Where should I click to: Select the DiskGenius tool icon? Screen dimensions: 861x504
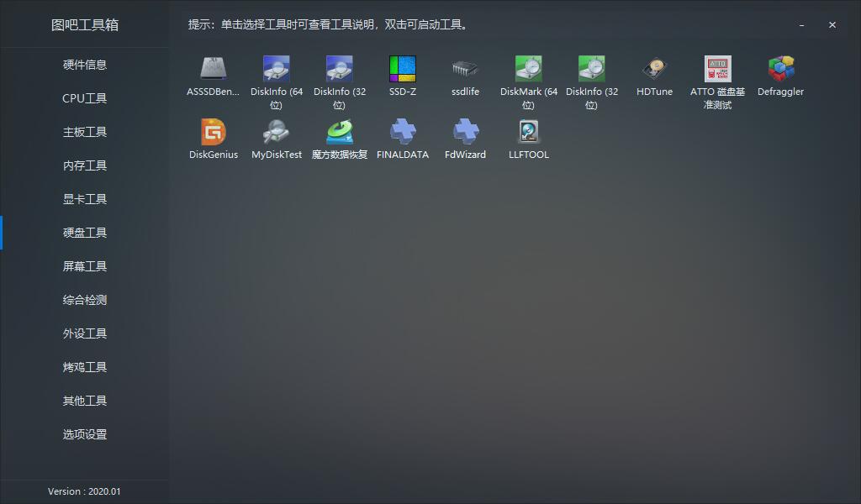click(213, 132)
